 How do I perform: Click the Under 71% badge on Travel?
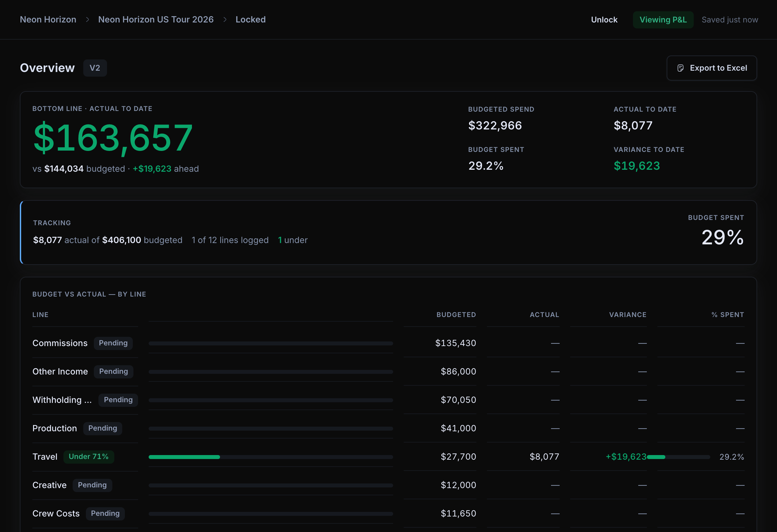[89, 457]
